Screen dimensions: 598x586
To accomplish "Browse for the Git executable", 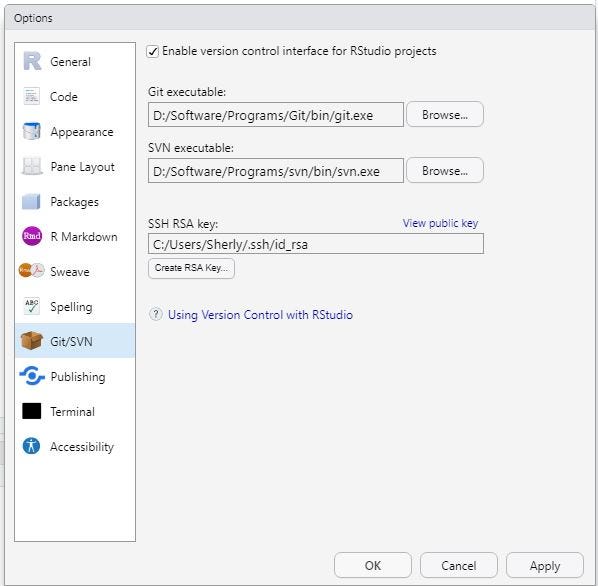I will pyautogui.click(x=445, y=114).
